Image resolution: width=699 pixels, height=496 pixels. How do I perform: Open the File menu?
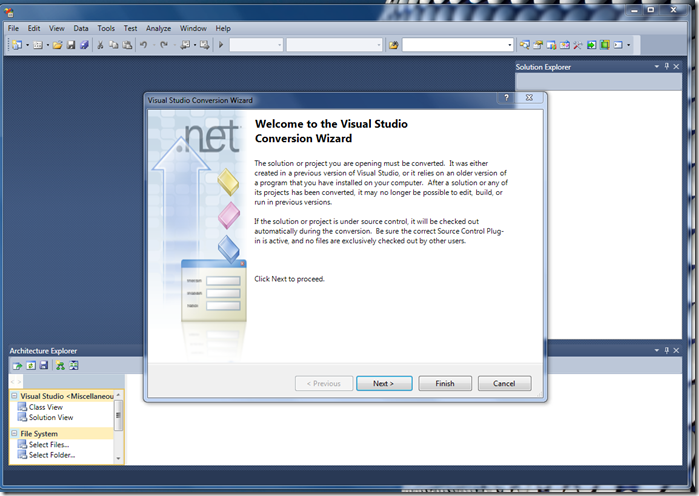click(x=13, y=28)
